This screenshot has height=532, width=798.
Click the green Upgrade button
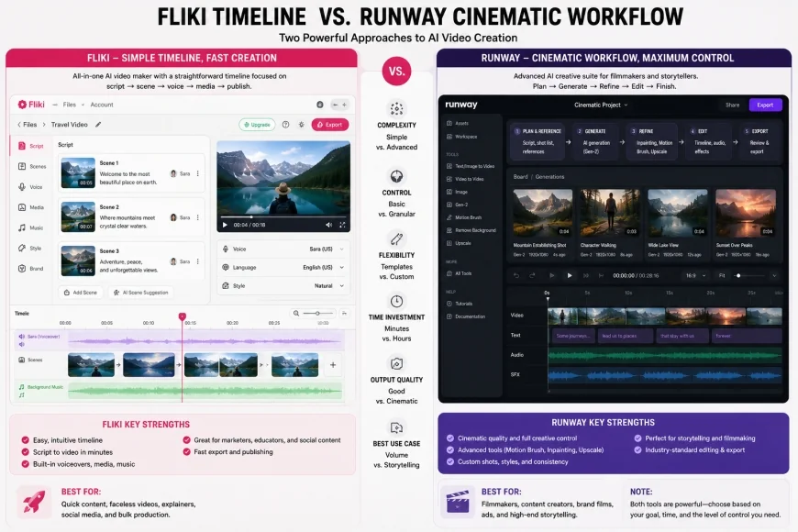coord(257,124)
